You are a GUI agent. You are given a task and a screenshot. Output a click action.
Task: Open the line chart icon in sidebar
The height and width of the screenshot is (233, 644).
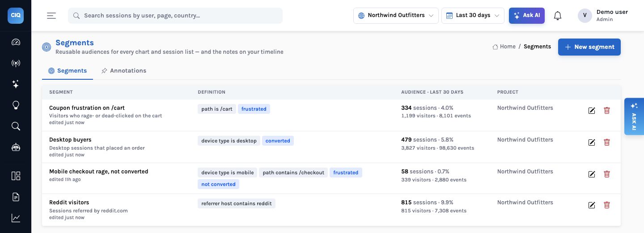coord(16,218)
